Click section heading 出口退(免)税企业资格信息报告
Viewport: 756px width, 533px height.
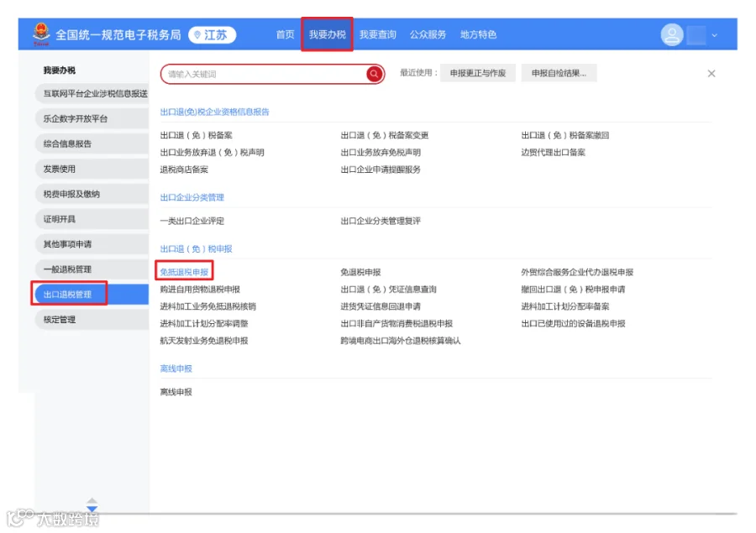214,112
